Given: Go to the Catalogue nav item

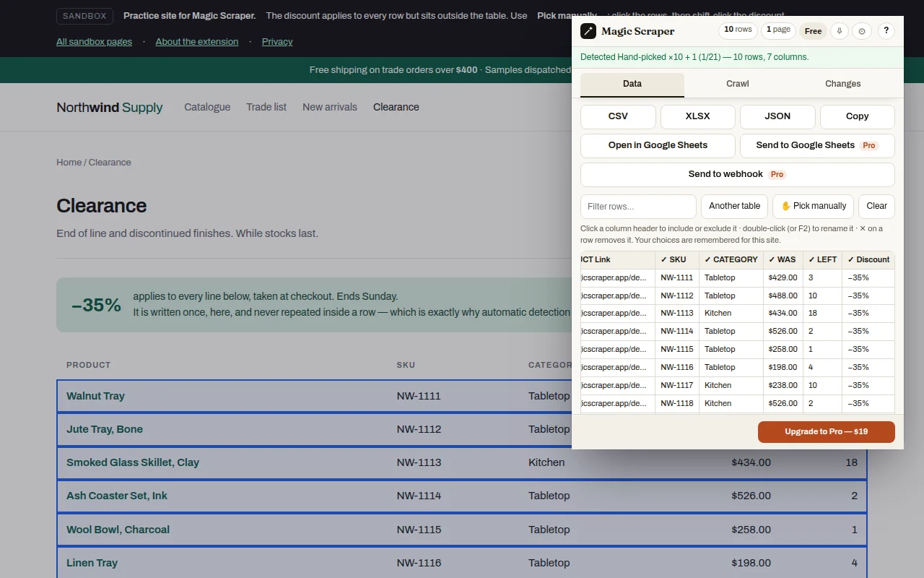Looking at the screenshot, I should pos(207,107).
